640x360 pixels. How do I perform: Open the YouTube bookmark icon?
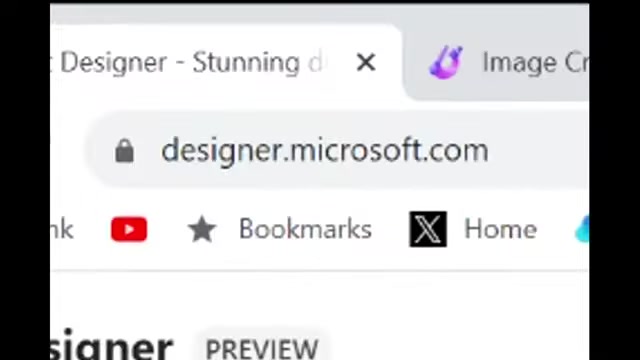point(129,229)
